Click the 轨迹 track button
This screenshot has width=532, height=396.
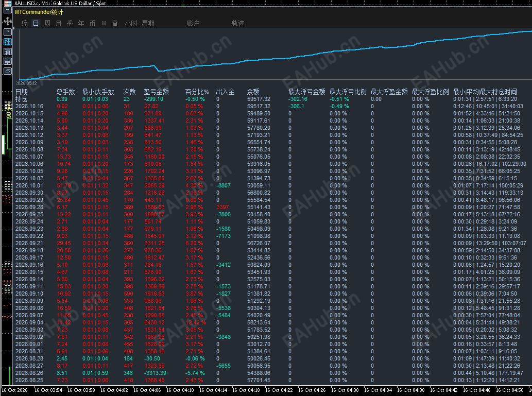coord(238,23)
